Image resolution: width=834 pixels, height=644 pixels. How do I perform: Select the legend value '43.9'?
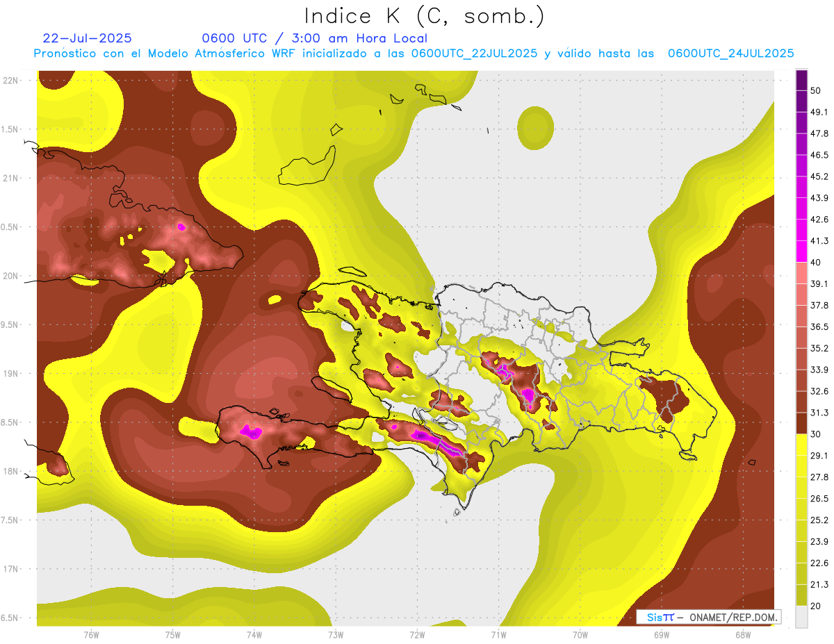(819, 198)
